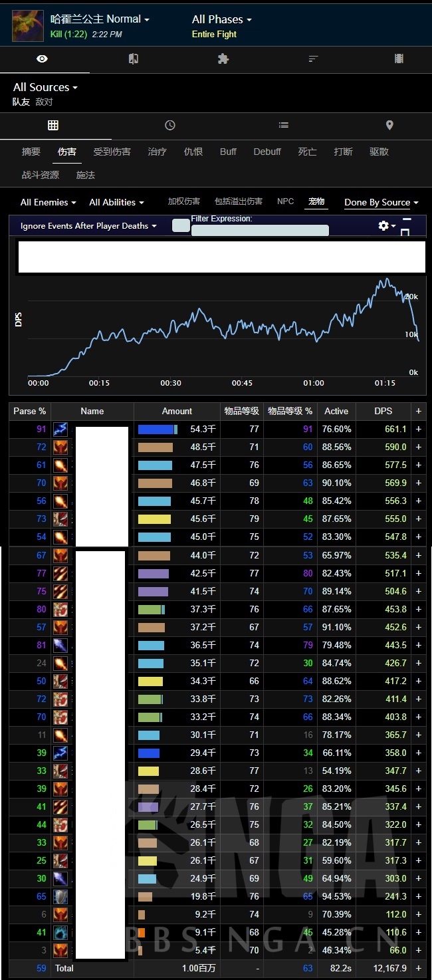The height and width of the screenshot is (980, 432).
Task: Open the 受到伤害 tab
Action: point(112,152)
